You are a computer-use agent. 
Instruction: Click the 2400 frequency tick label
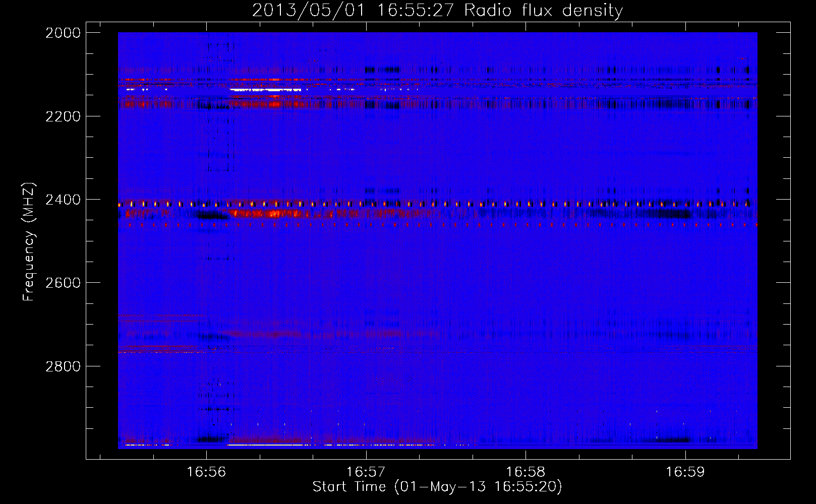(63, 200)
